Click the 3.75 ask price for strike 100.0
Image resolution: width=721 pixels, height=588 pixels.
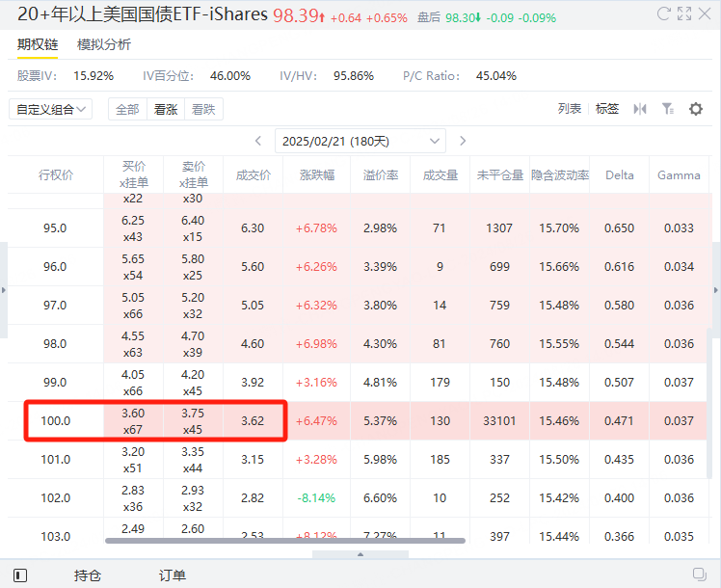click(x=193, y=414)
